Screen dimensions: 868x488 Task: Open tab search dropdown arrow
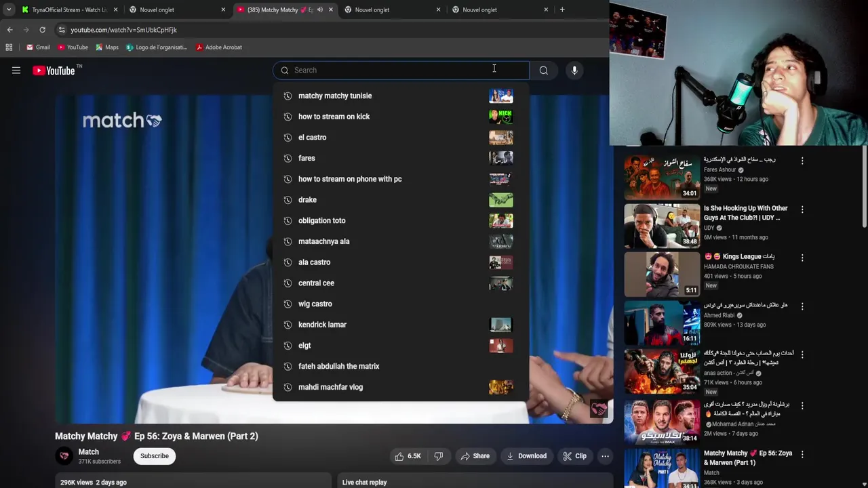pos(9,9)
